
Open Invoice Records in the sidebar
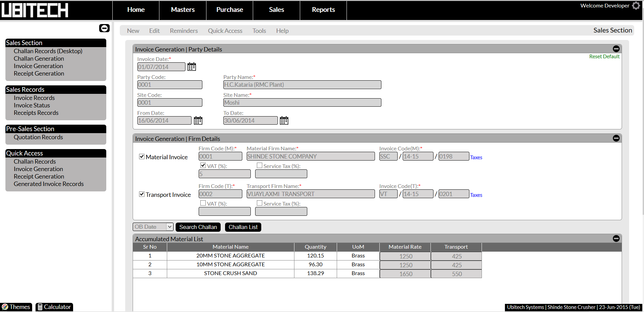click(34, 98)
